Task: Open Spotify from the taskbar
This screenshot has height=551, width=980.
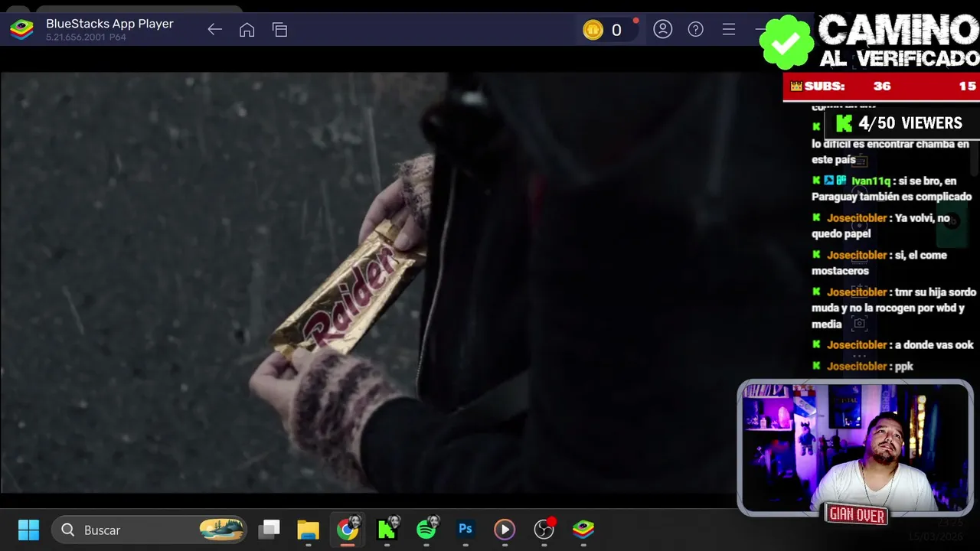Action: point(427,530)
